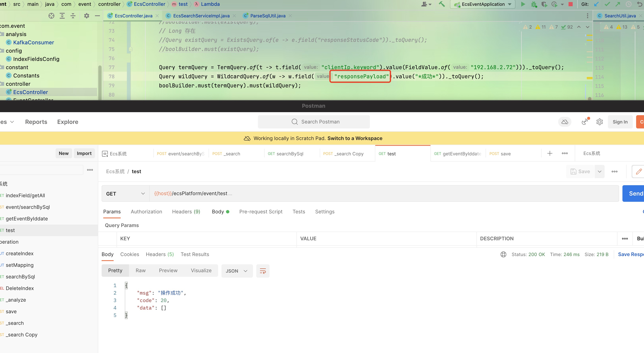Open JSON response format dropdown
This screenshot has width=644, height=353.
[237, 271]
